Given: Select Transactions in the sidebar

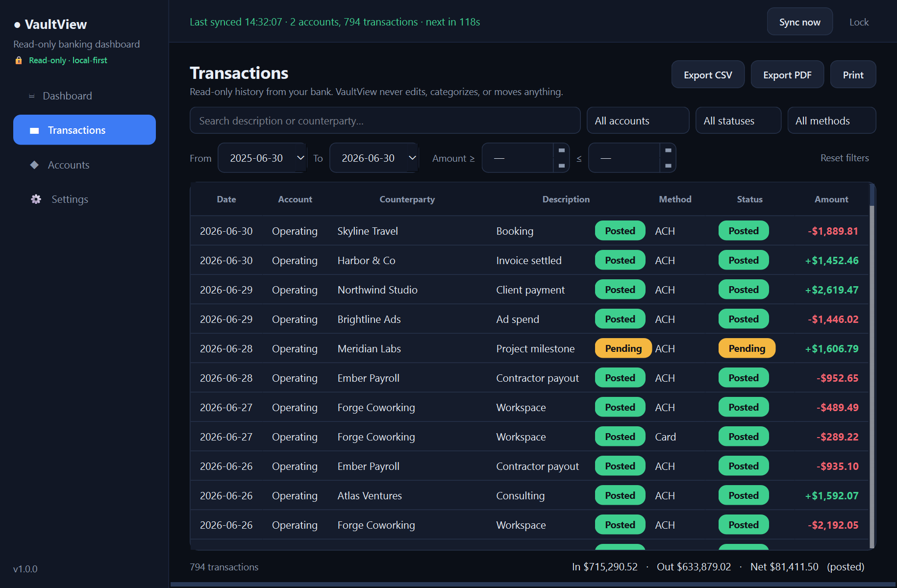Looking at the screenshot, I should [84, 130].
